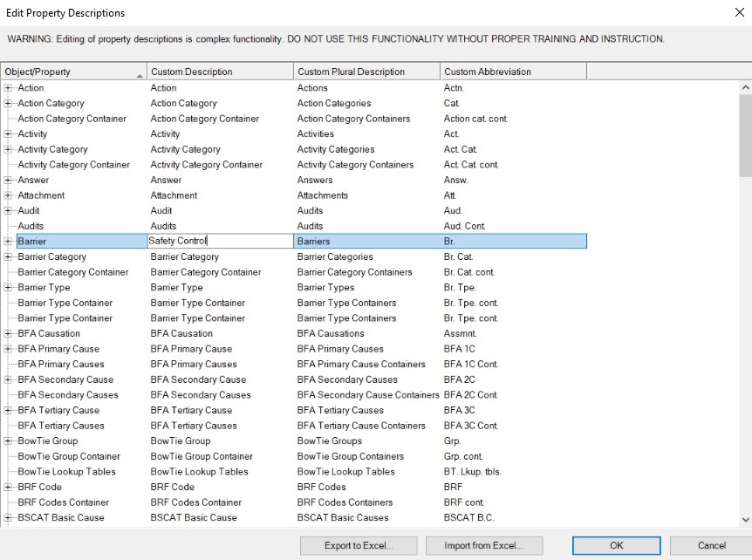752x560 pixels.
Task: Click the scrollbar down arrow
Action: pos(745,519)
